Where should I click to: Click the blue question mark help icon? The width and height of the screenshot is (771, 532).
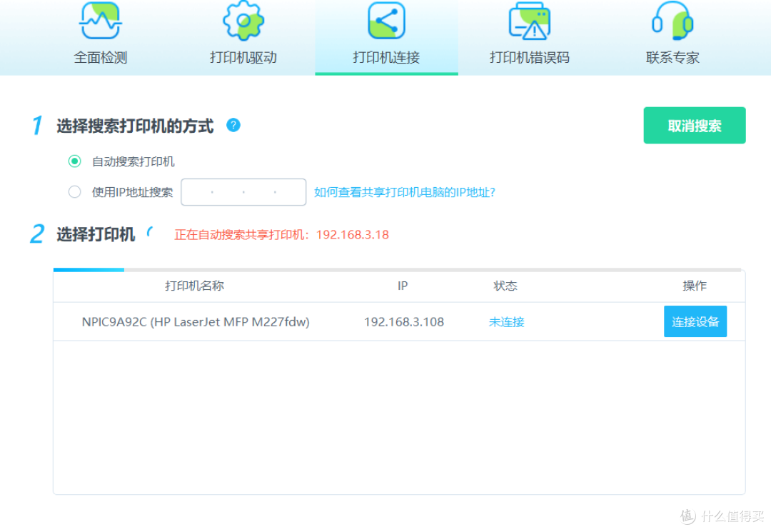click(x=233, y=126)
